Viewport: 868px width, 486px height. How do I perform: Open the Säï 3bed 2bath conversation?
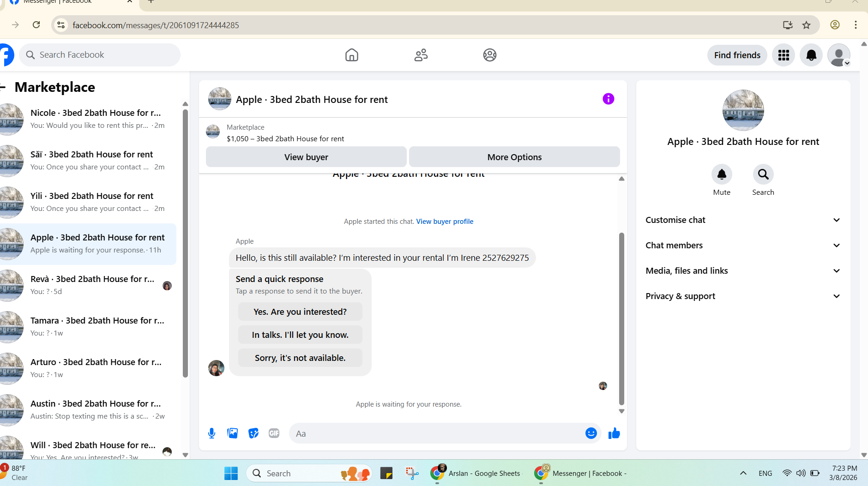(x=88, y=161)
